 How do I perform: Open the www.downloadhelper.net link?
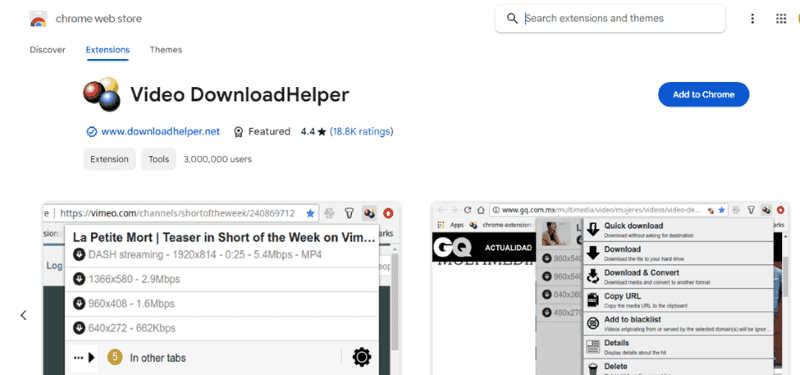pos(161,132)
